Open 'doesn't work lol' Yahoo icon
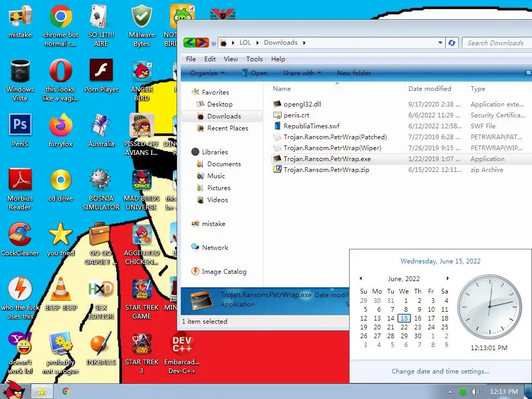Image resolution: width=532 pixels, height=399 pixels. pos(20,353)
